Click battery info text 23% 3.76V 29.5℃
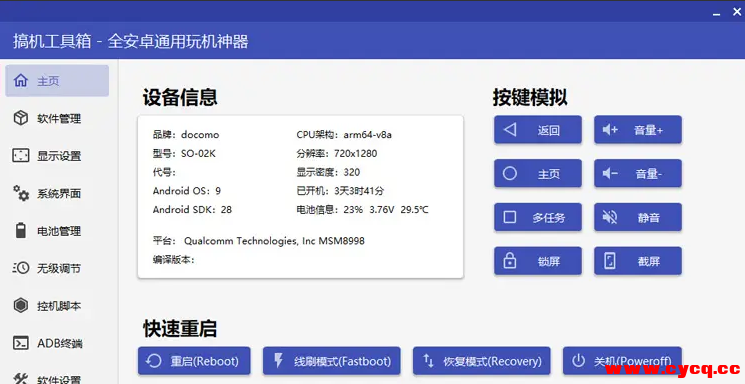Viewport: 745px width, 384px height. 386,210
